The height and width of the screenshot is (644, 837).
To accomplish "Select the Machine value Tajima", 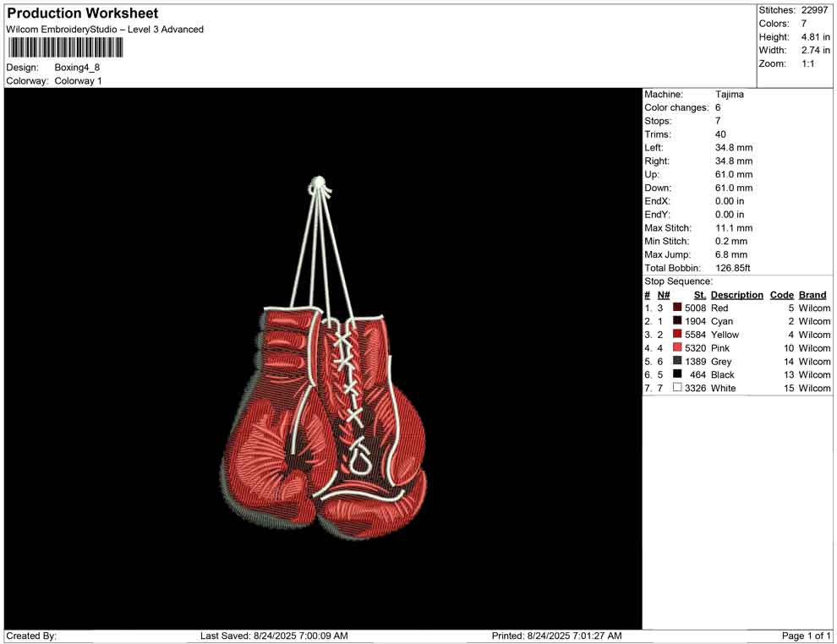I will point(730,95).
